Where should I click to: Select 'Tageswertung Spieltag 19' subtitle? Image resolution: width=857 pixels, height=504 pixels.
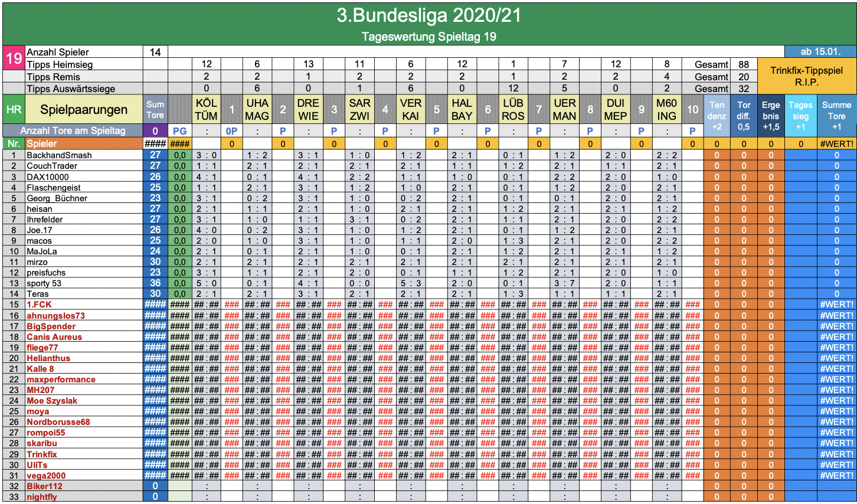tap(429, 37)
